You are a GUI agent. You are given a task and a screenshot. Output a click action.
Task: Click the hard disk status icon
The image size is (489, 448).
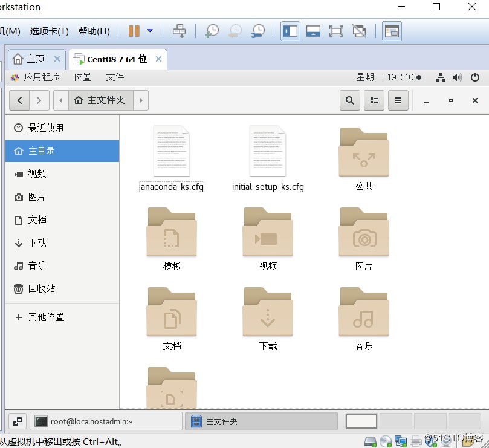point(371,441)
